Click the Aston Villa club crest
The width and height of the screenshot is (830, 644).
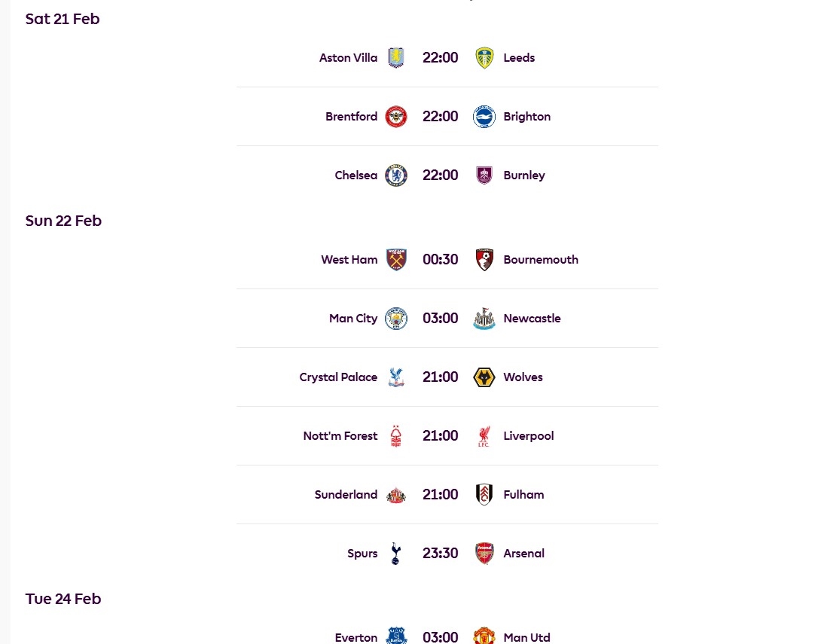[x=395, y=57]
